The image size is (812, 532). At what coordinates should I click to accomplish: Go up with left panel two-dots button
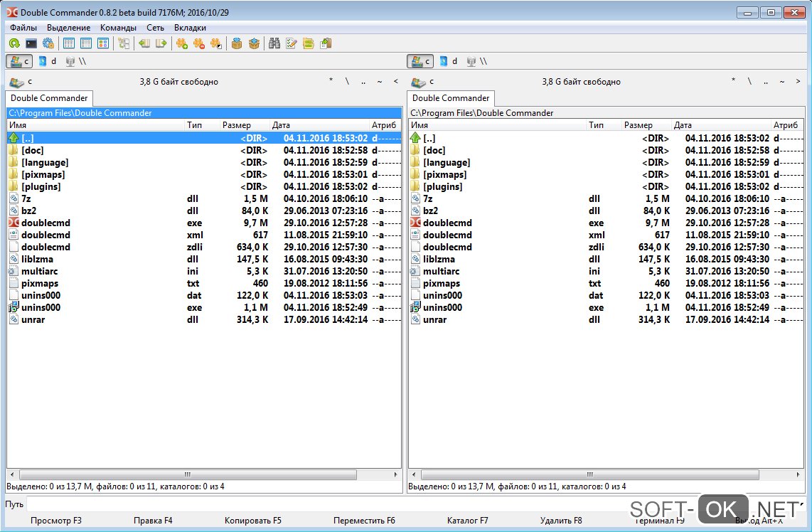point(363,81)
